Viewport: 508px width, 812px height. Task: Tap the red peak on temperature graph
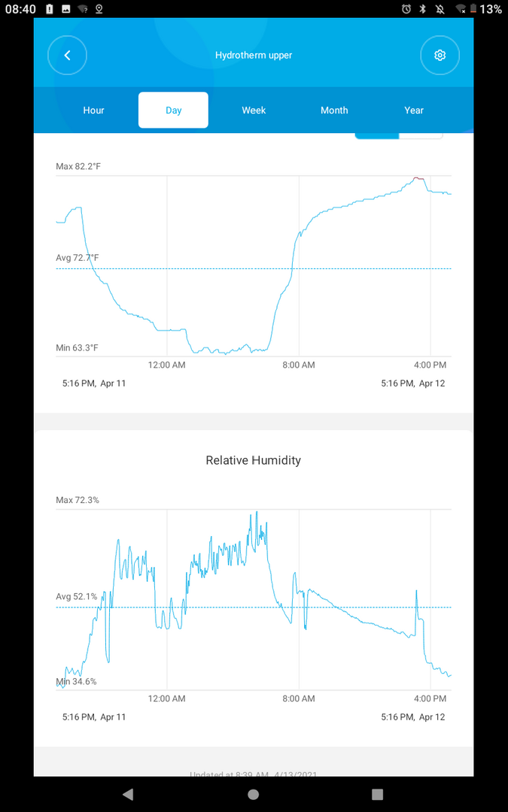click(418, 178)
